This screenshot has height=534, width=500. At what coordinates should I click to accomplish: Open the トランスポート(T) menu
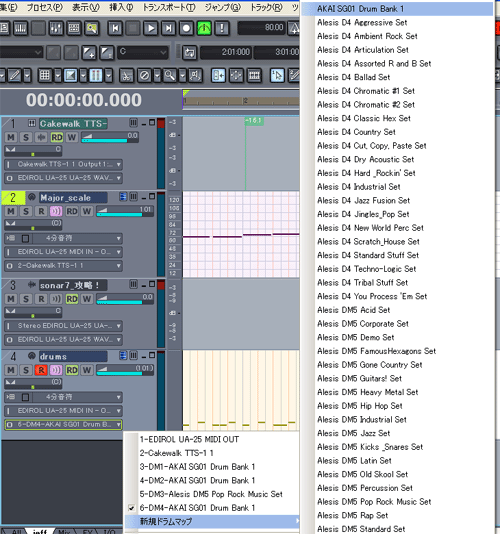click(x=169, y=7)
